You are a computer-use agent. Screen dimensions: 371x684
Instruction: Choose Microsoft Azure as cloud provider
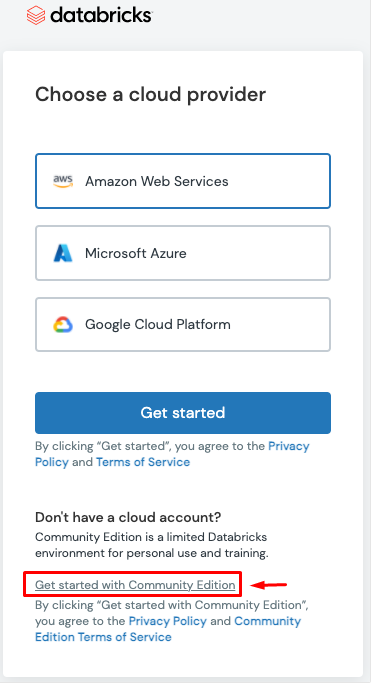tap(183, 253)
